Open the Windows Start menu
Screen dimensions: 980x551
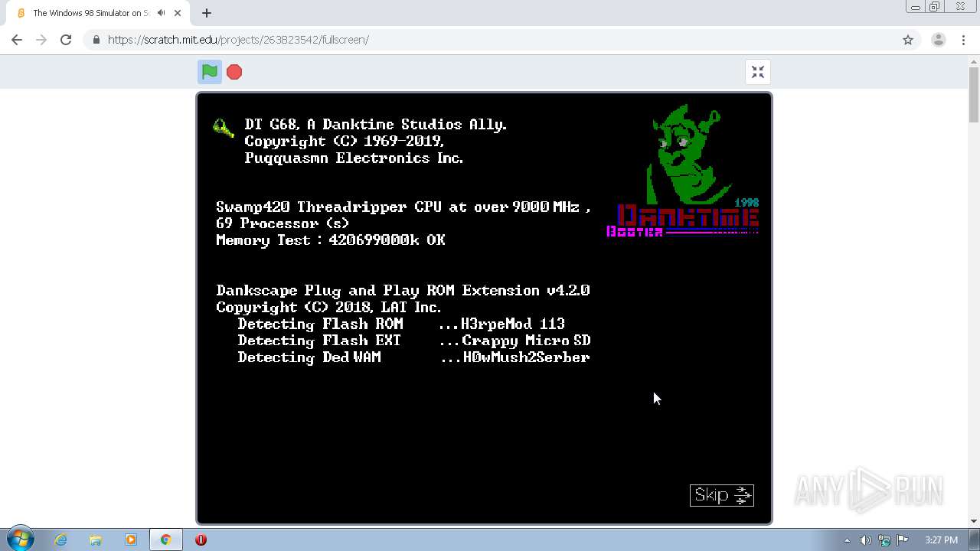pos(20,540)
